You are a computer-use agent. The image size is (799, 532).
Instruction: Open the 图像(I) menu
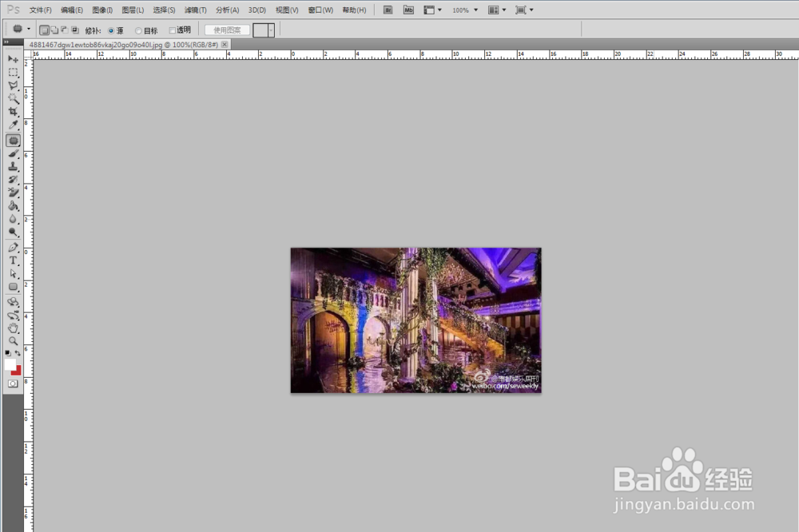pos(102,10)
